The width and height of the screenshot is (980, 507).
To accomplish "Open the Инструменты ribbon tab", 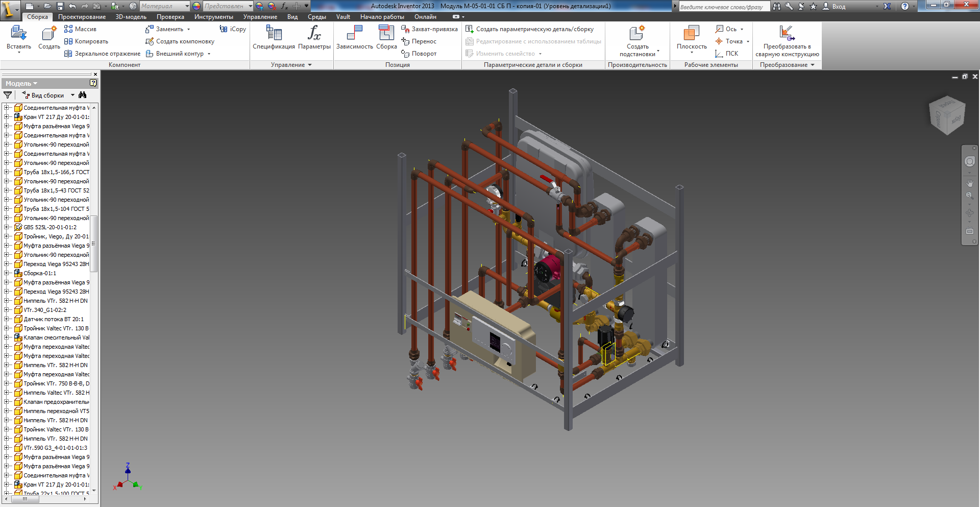I will click(213, 17).
